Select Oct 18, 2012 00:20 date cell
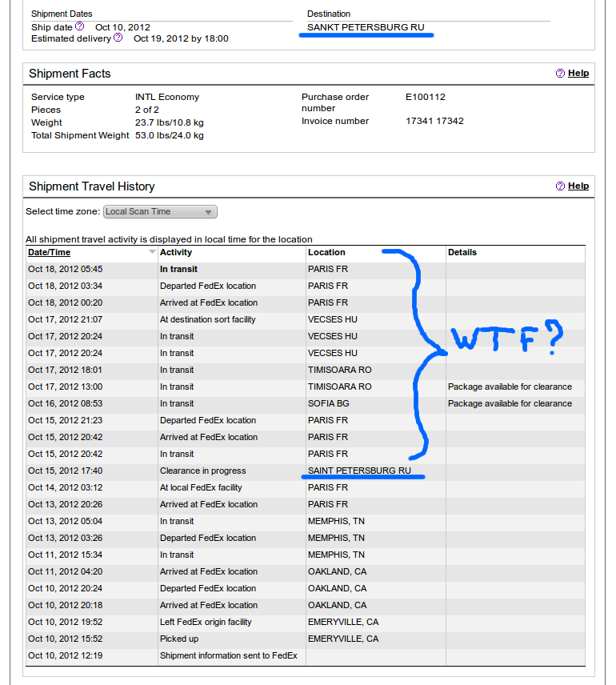Screen dimensions: 616x685 [x=65, y=302]
